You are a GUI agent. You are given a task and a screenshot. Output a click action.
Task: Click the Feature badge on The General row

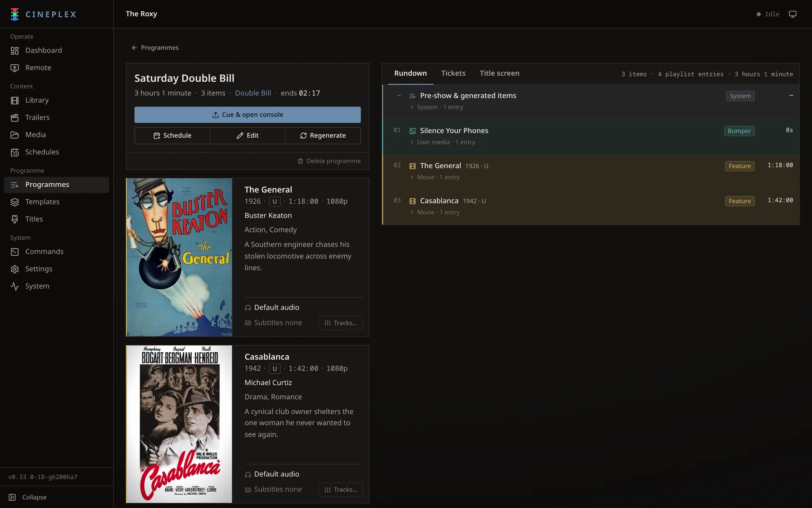click(740, 166)
